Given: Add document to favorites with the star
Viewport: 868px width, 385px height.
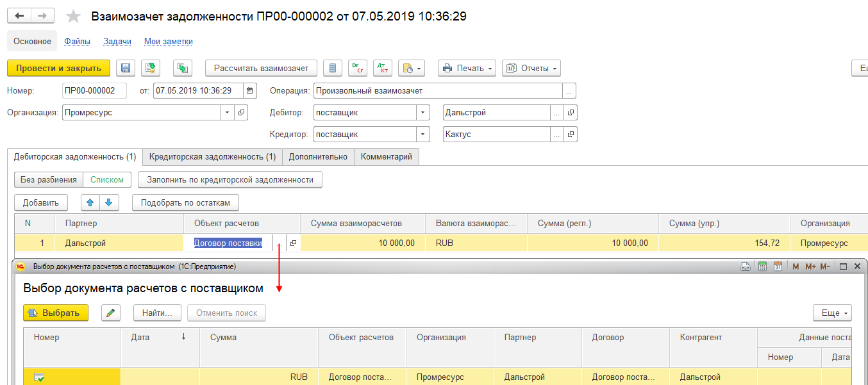Looking at the screenshot, I should [74, 17].
